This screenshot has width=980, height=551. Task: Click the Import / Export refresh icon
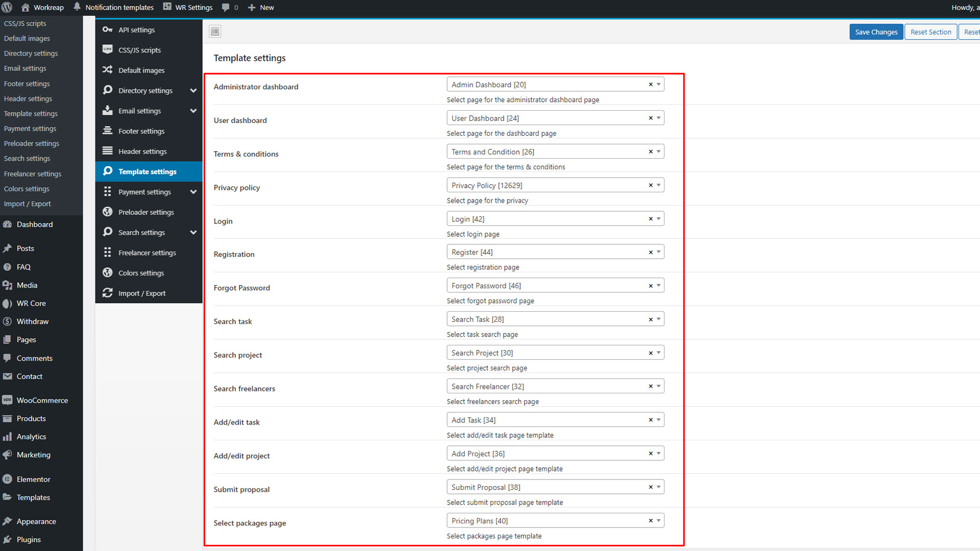pos(107,293)
